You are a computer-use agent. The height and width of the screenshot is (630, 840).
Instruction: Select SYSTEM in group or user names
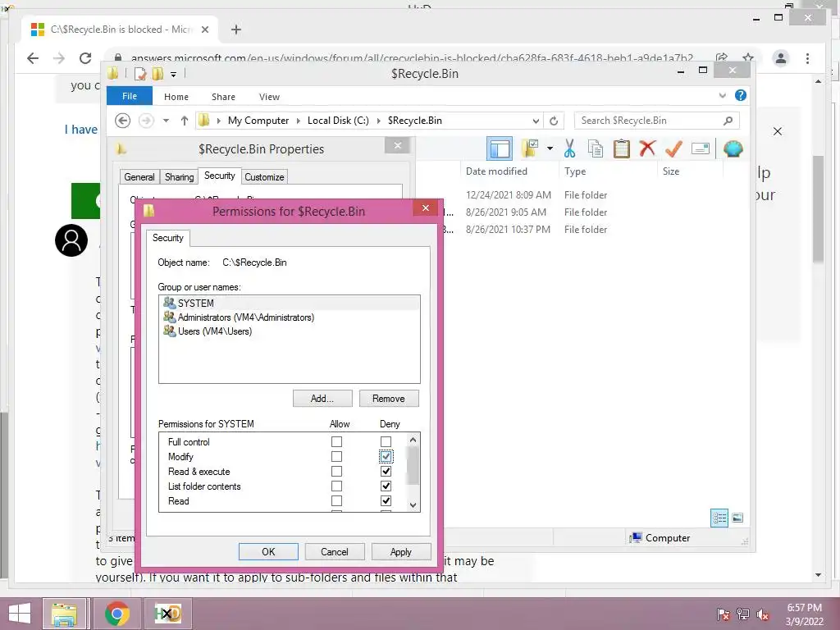coord(290,304)
